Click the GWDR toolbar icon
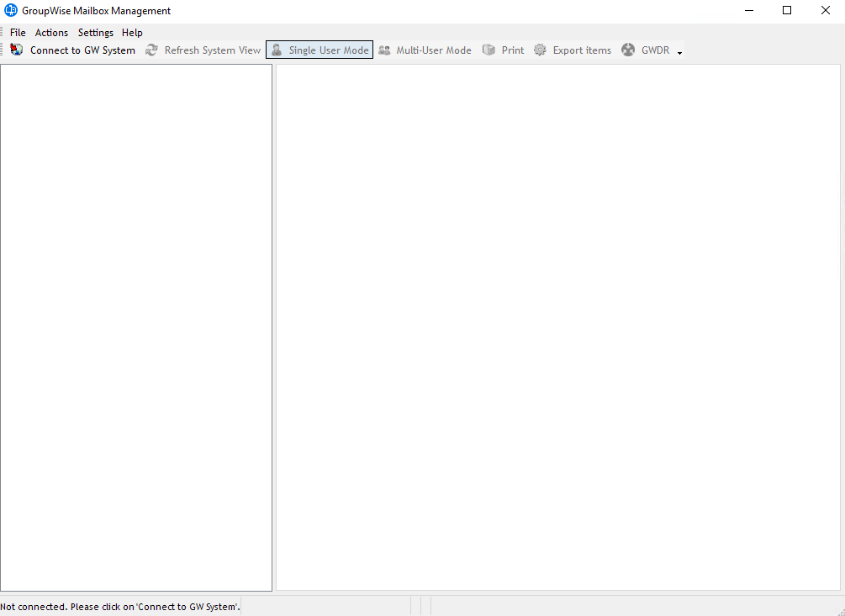845x616 pixels. pos(628,50)
